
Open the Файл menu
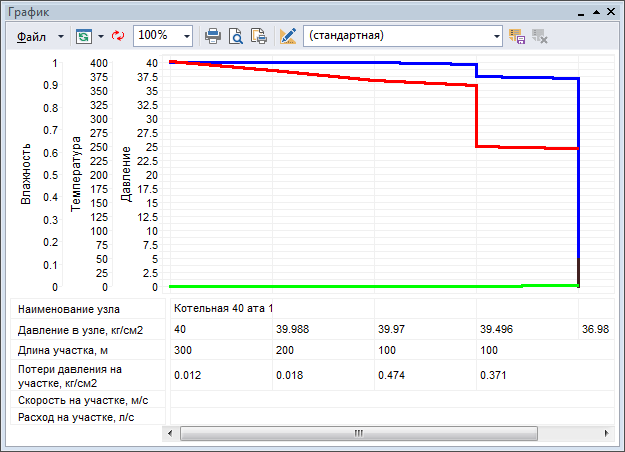click(x=31, y=35)
